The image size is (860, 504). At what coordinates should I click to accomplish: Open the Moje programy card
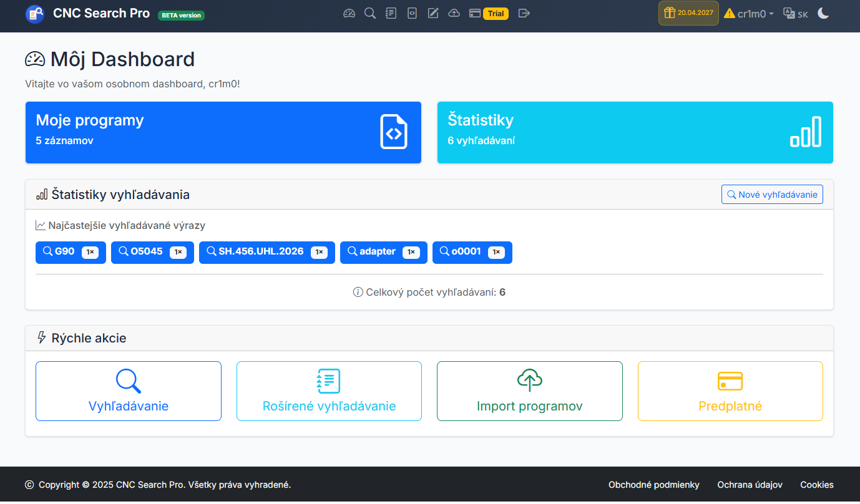(223, 132)
